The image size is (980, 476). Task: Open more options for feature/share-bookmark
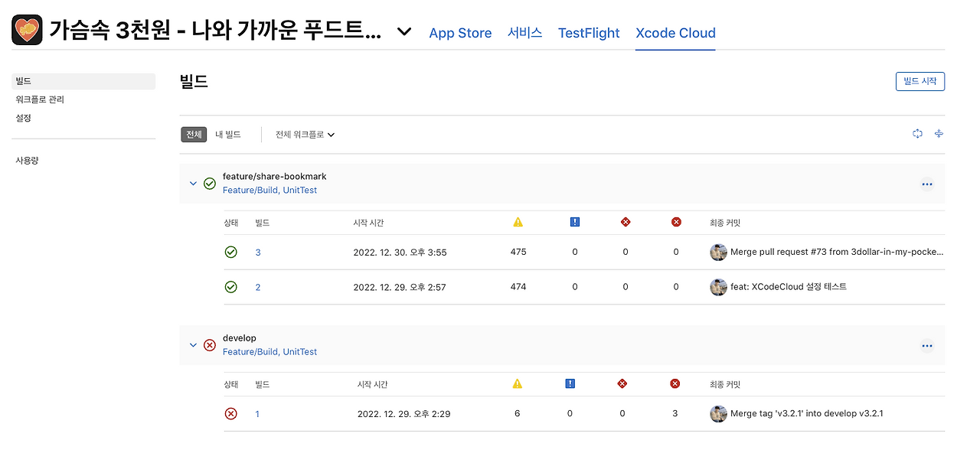(927, 184)
